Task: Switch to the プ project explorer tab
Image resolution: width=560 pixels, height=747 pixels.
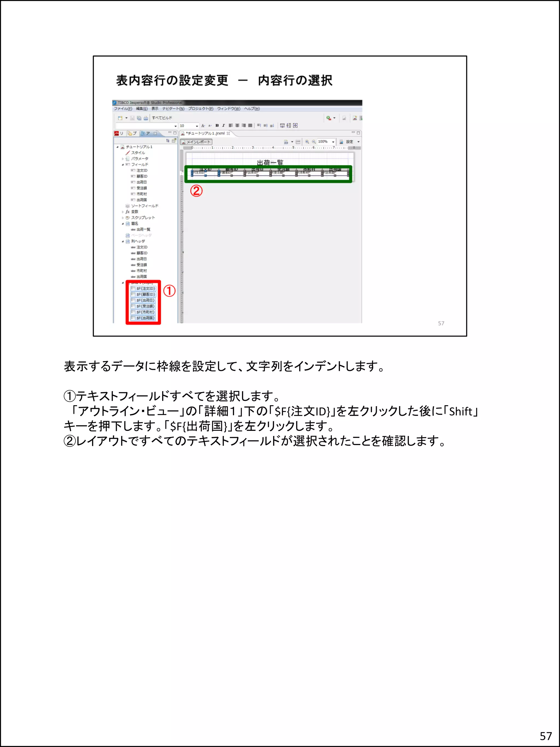Action: (x=132, y=133)
